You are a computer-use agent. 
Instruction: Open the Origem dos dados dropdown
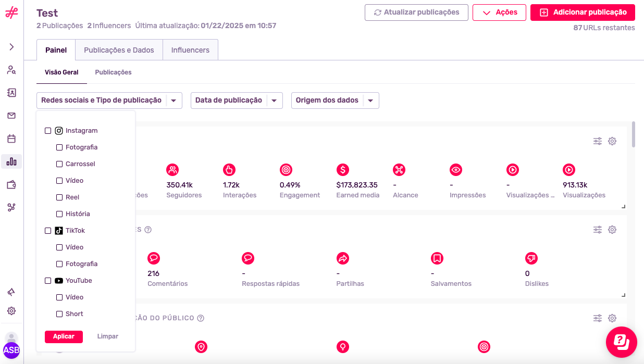pos(335,101)
